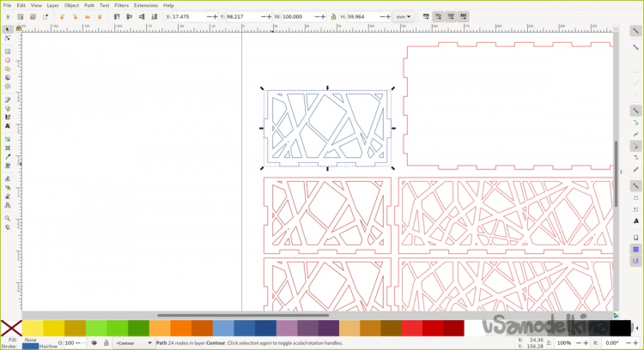
Task: Open the Contour layer dropdown
Action: [132, 343]
